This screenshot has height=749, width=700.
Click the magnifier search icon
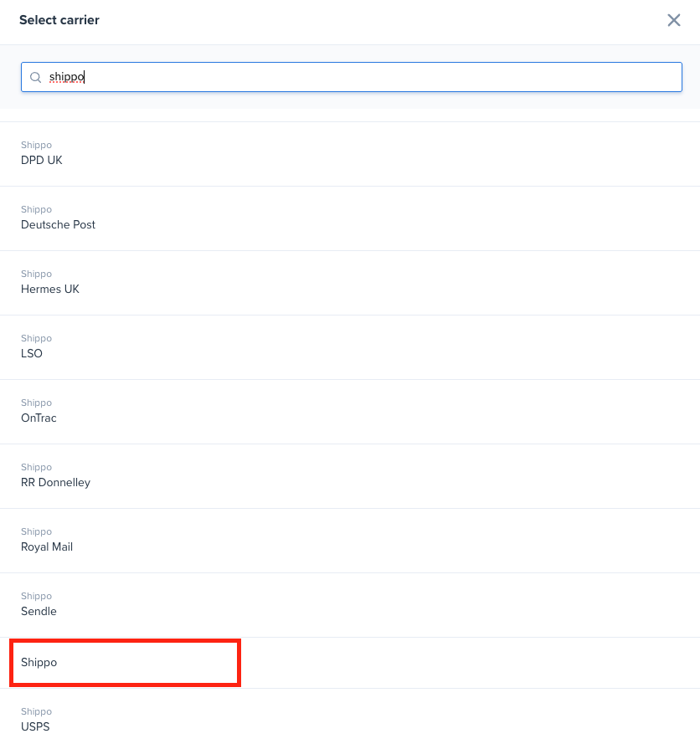point(35,77)
